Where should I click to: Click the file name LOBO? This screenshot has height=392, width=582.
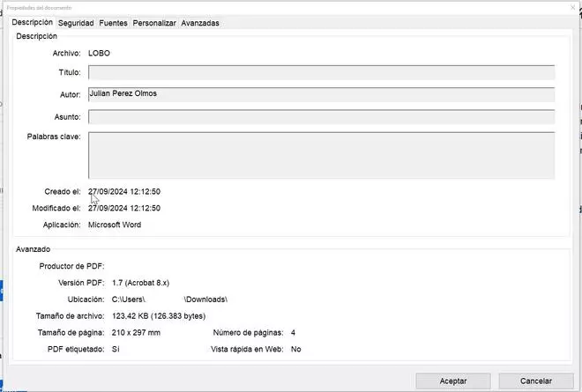pos(100,53)
